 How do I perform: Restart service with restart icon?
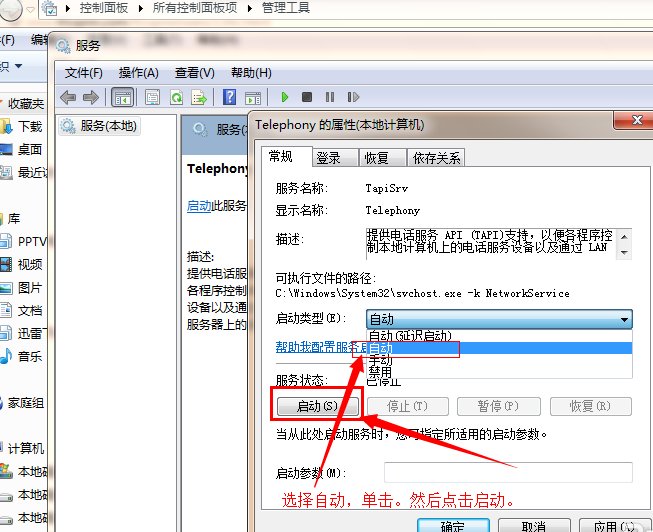click(x=353, y=97)
